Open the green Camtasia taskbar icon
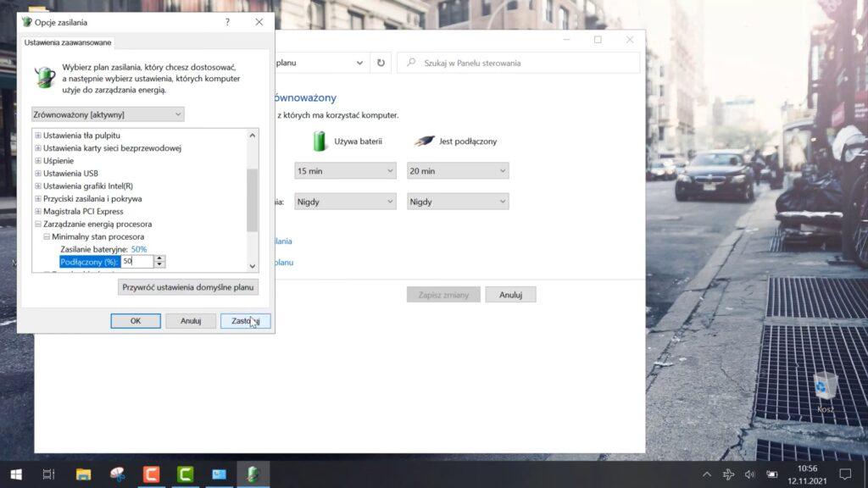Screen dimensions: 868x488 (x=185, y=474)
